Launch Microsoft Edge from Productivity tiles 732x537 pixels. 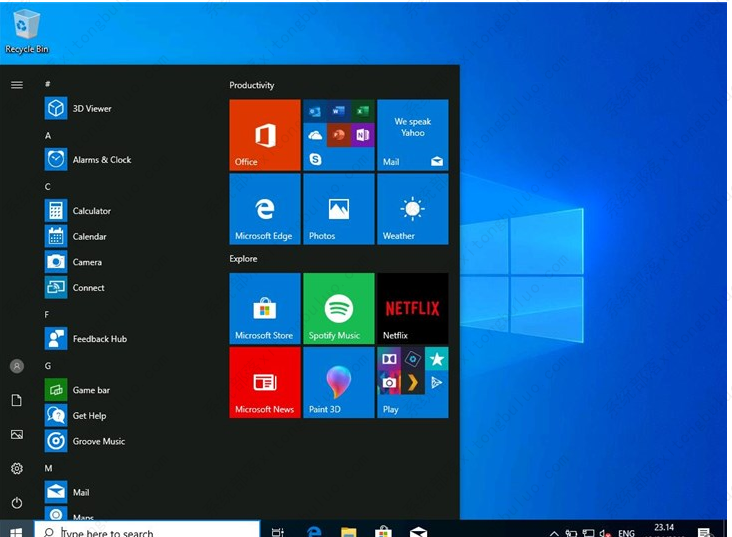tap(264, 209)
